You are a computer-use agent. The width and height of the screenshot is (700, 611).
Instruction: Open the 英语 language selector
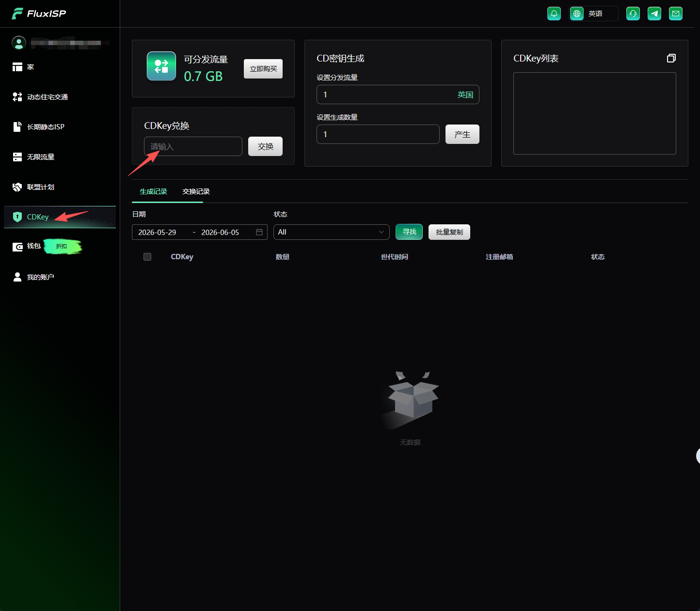click(x=594, y=14)
